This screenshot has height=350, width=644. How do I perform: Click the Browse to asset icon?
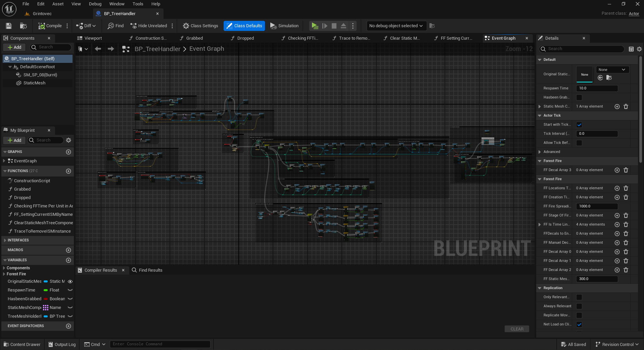click(23, 26)
